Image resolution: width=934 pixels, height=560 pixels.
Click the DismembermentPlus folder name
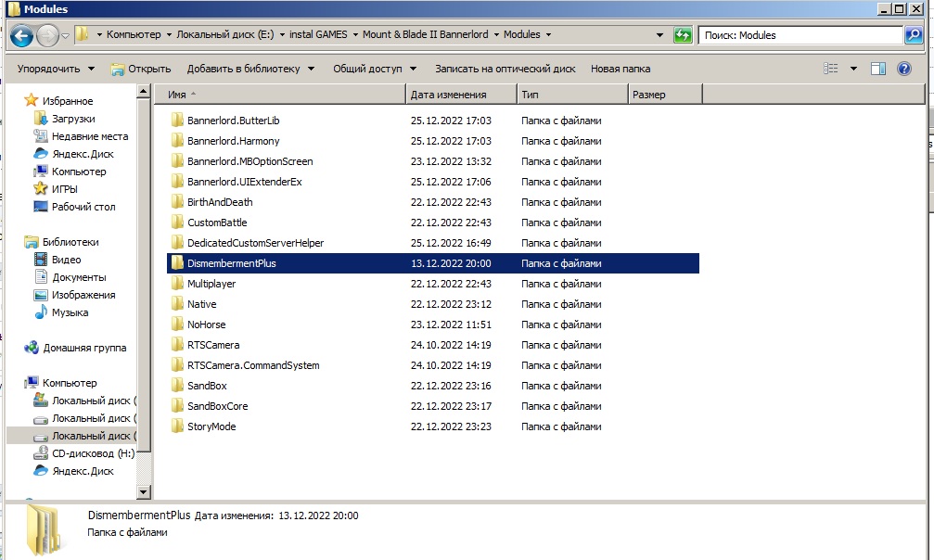[232, 263]
